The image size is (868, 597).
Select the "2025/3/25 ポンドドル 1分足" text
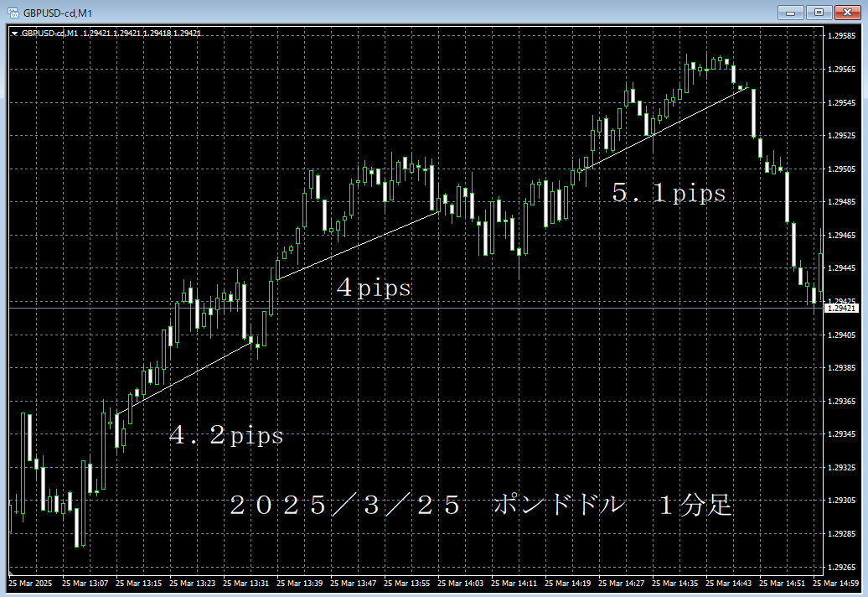(x=481, y=506)
